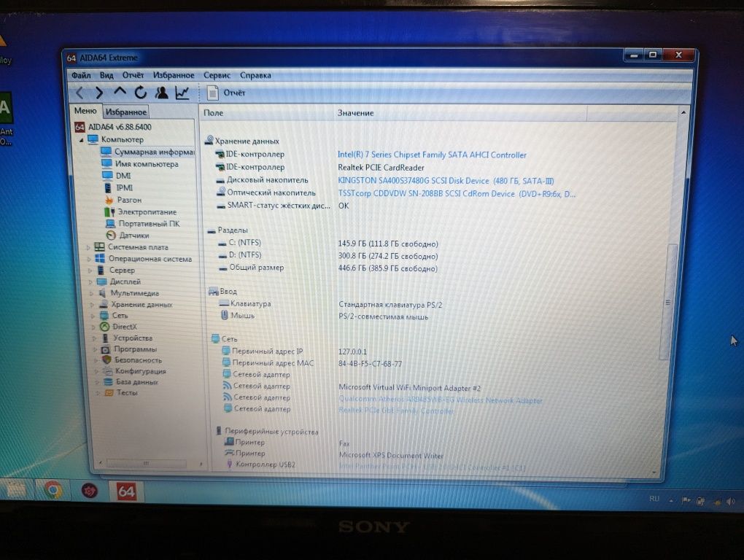Switch to the Избранное tab in left panel
Viewport: 744px width, 560px height.
tap(125, 112)
